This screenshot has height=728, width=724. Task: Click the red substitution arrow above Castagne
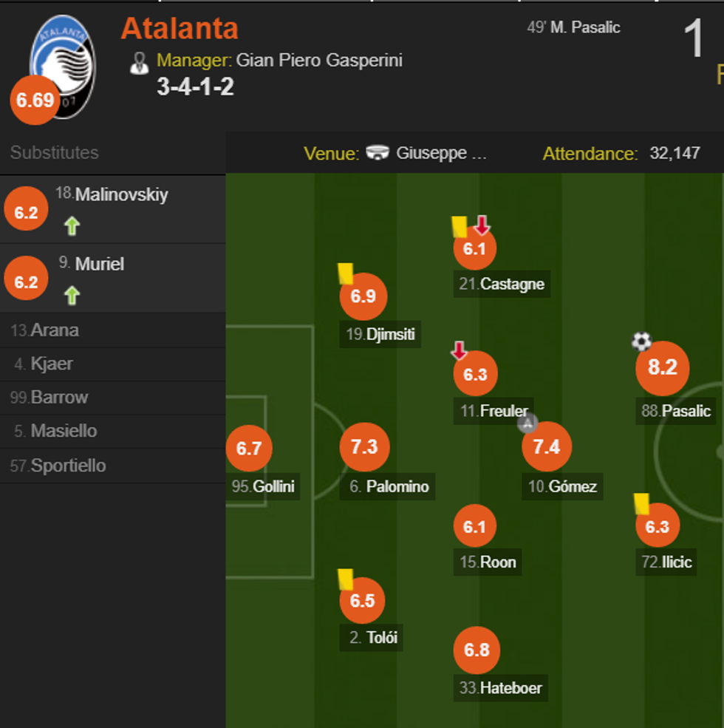(x=482, y=225)
